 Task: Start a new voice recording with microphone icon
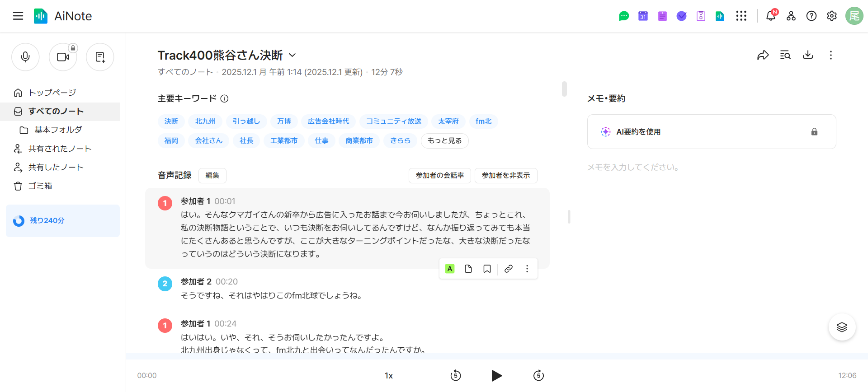click(25, 57)
